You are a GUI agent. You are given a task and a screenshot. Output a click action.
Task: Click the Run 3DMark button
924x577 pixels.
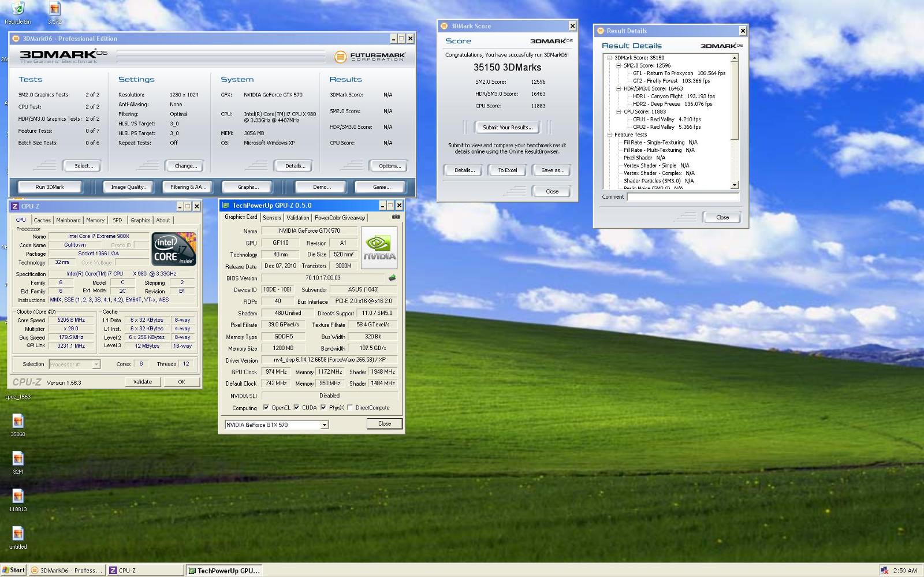(x=50, y=187)
